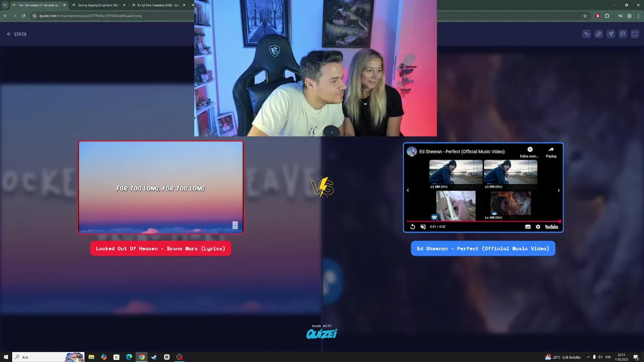Viewport: 644px width, 362px height.
Task: Click the undo last choice icon
Action: tap(586, 34)
